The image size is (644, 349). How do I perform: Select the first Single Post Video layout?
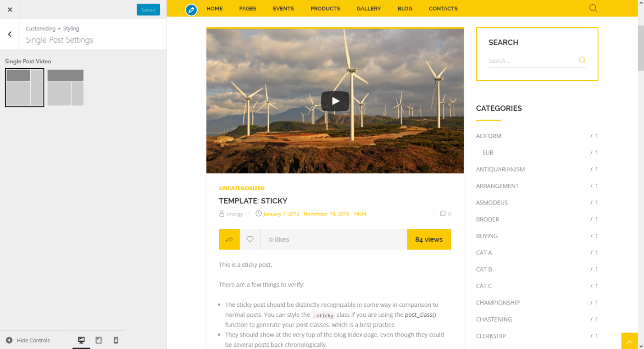click(x=25, y=88)
